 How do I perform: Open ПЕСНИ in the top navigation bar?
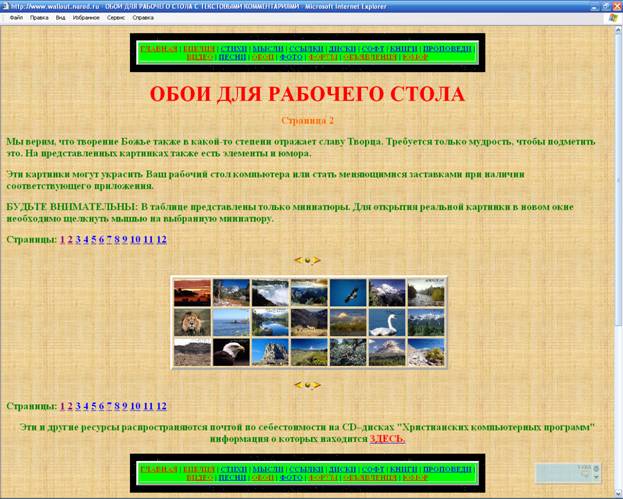click(232, 57)
